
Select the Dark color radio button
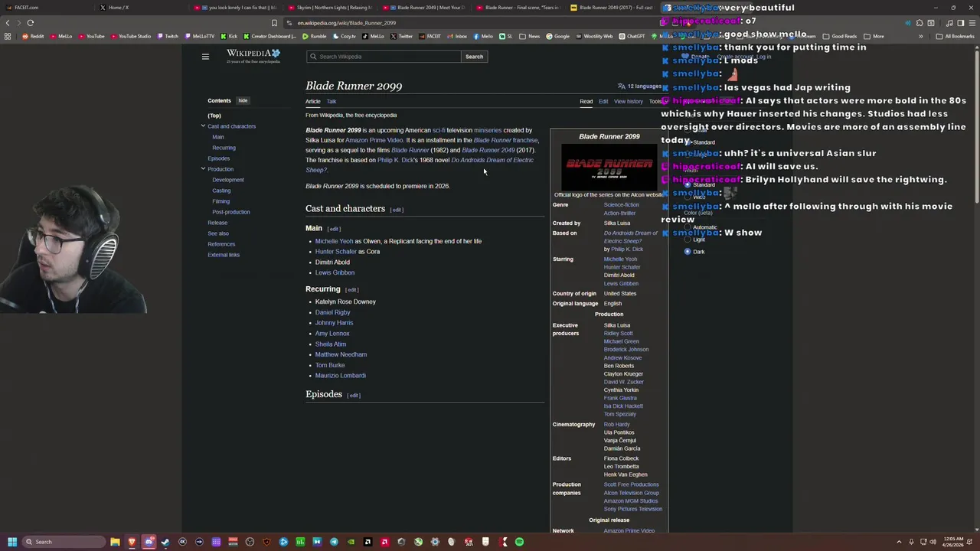[x=688, y=251]
